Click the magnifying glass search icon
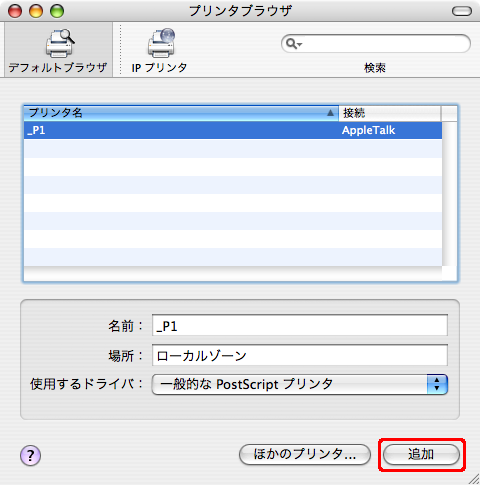 (x=291, y=44)
